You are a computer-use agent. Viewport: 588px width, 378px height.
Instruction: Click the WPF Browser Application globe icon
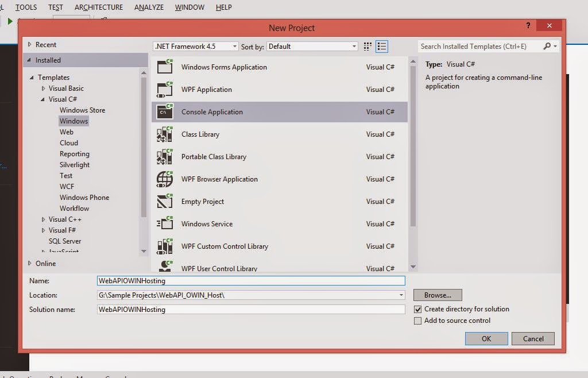pyautogui.click(x=165, y=179)
